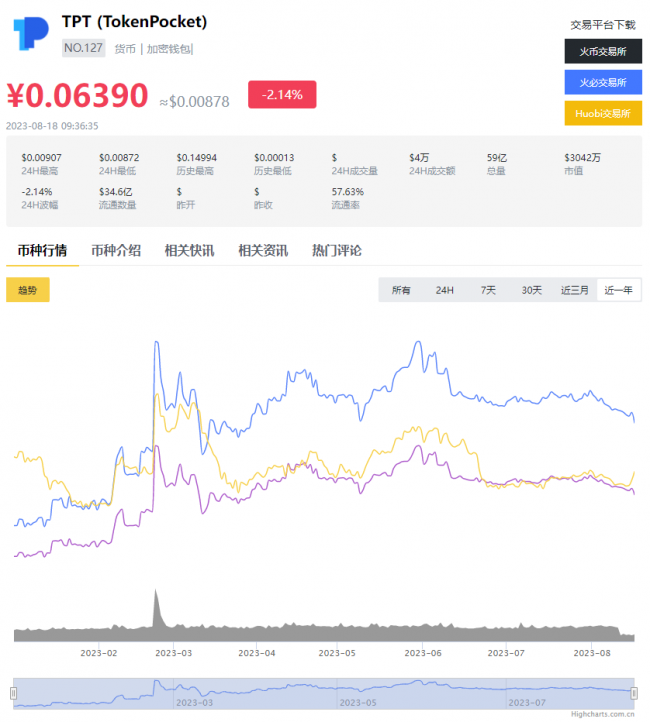
Task: Click the $0.00013 历史最低 value
Action: click(274, 157)
